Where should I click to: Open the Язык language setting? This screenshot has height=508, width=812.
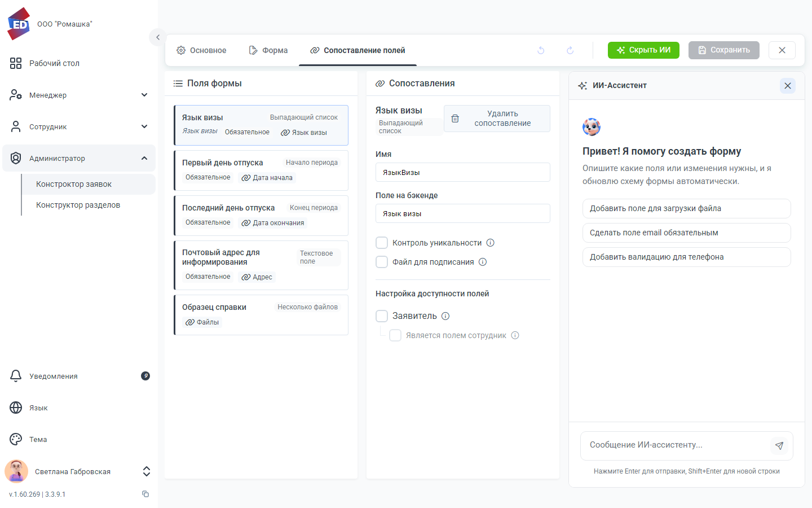(x=79, y=408)
